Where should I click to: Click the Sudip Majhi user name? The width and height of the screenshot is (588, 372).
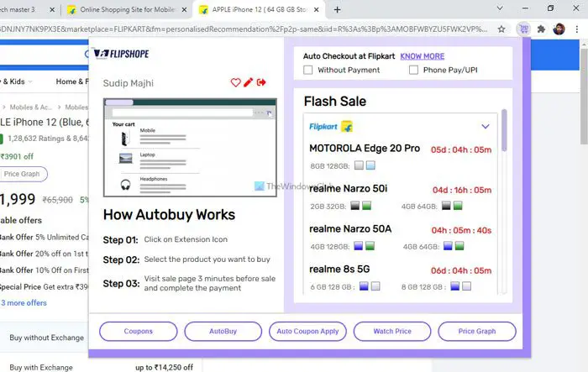pyautogui.click(x=129, y=83)
